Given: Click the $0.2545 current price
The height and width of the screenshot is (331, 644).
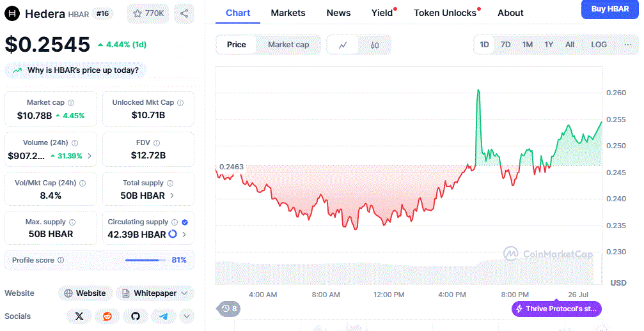Looking at the screenshot, I should [x=47, y=44].
